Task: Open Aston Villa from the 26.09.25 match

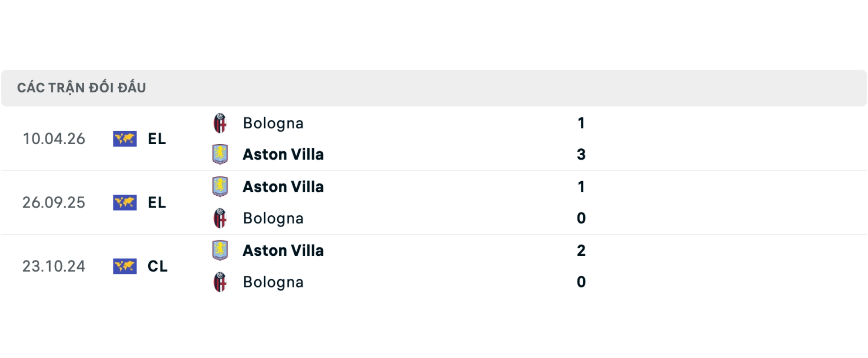Action: 283,187
